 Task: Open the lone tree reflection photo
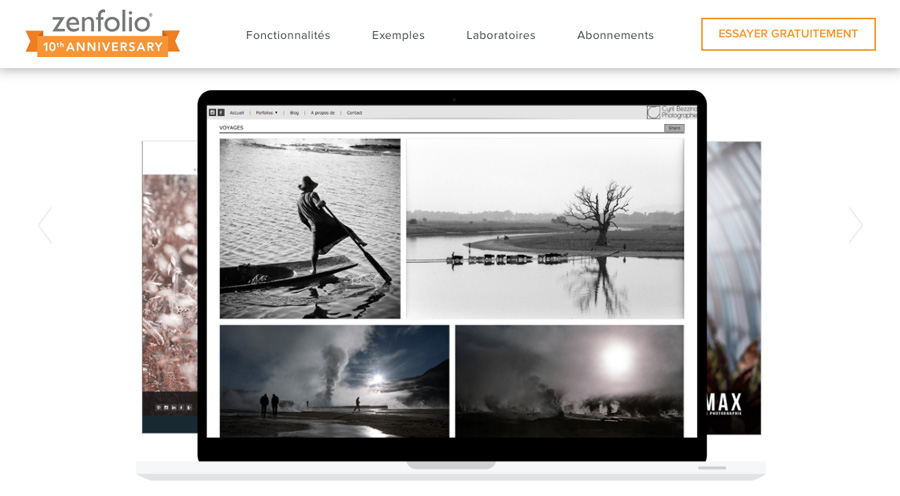click(545, 228)
